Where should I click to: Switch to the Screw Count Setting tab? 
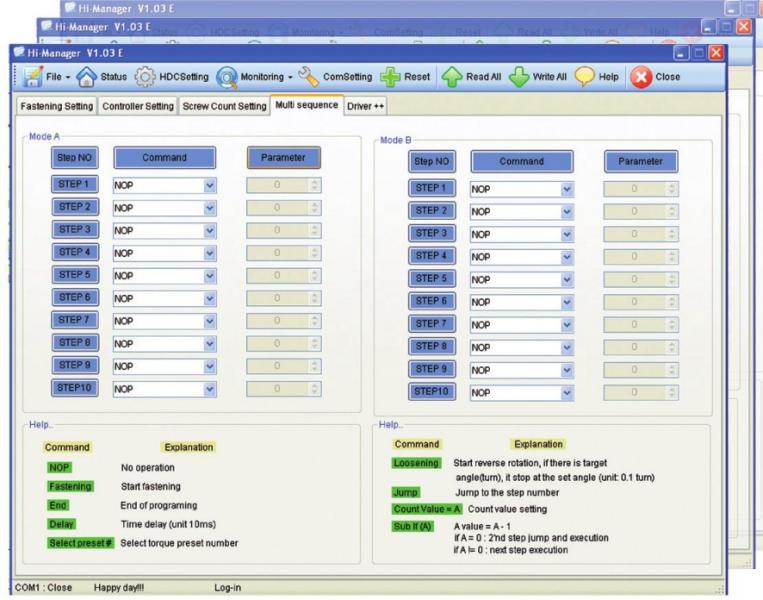click(224, 106)
